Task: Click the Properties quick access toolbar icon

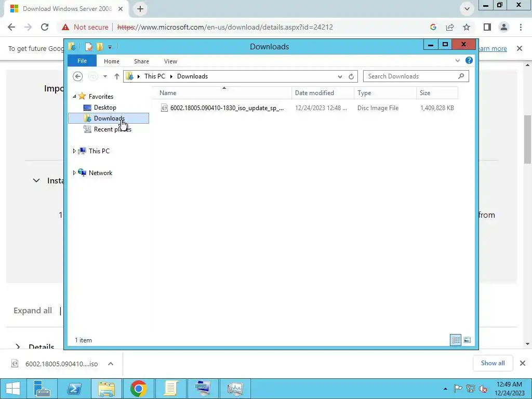Action: point(88,46)
